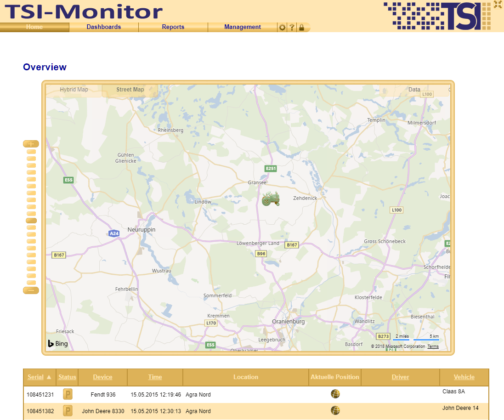Click the Overview heading

pos(45,67)
